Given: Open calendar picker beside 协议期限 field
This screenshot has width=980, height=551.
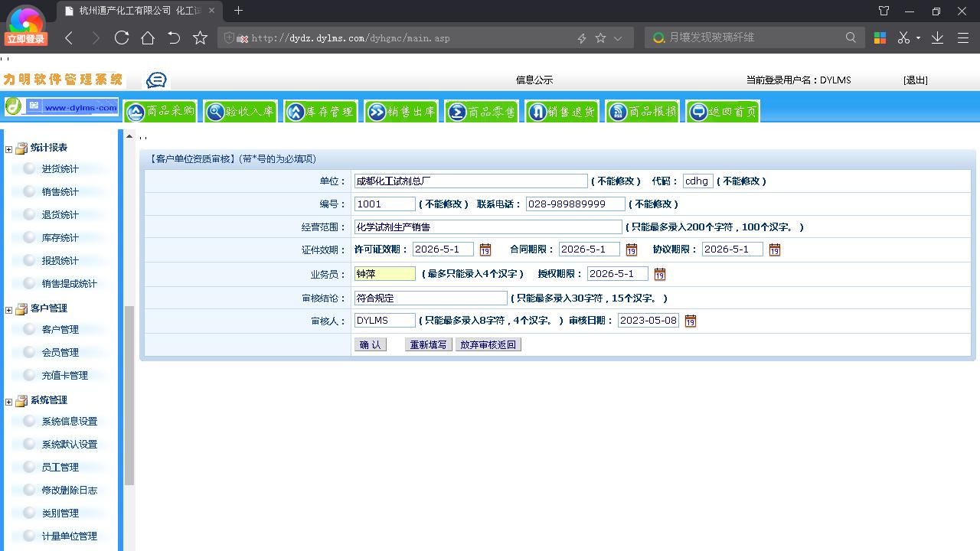Looking at the screenshot, I should point(774,249).
